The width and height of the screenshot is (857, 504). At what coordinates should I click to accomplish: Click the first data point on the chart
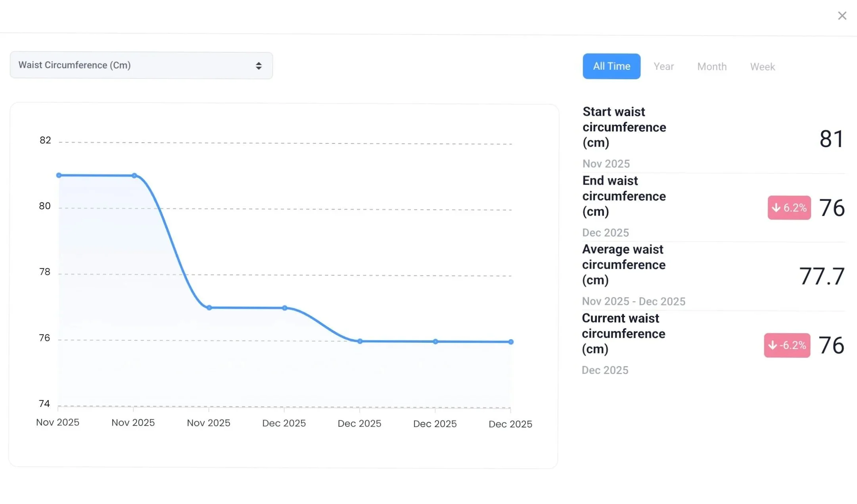coord(59,175)
